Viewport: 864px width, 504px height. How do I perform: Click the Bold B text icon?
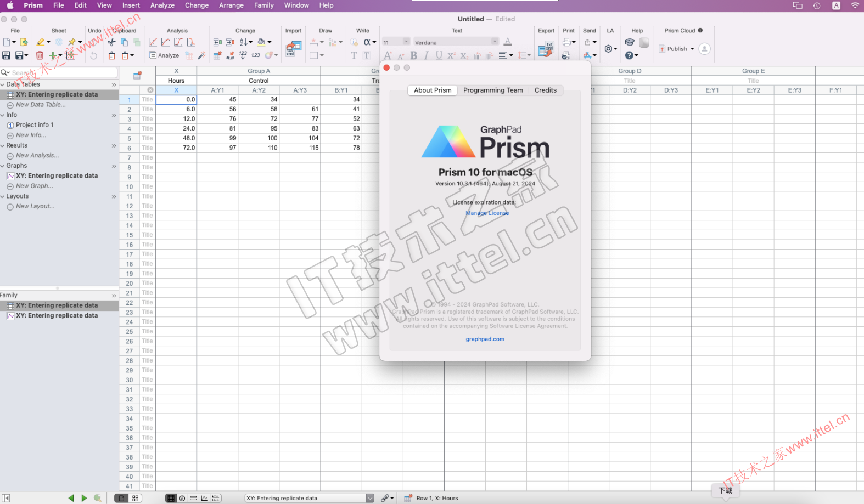(x=413, y=55)
